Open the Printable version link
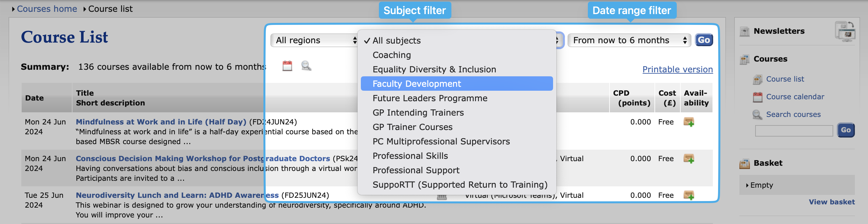868x224 pixels. 677,69
